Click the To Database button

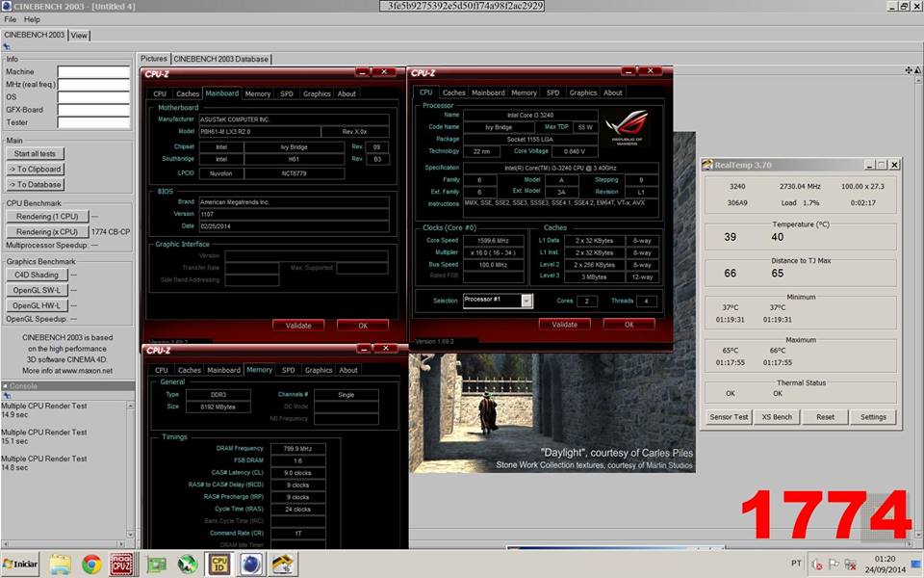tap(35, 185)
